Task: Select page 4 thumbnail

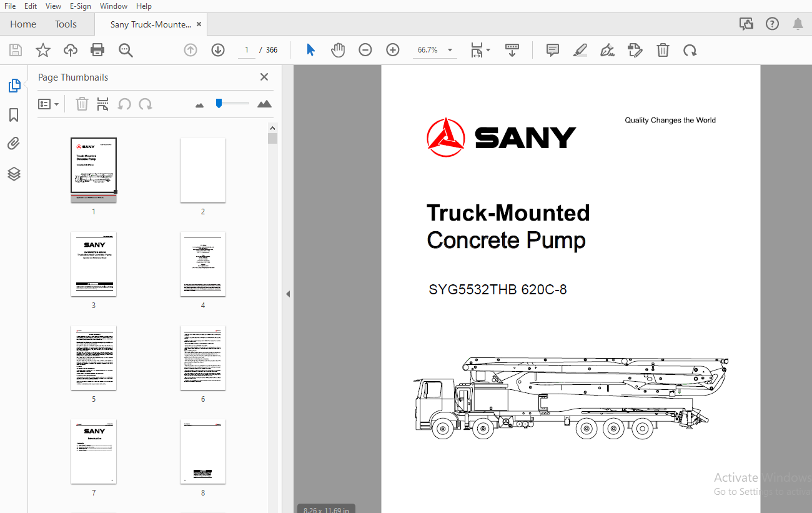Action: pos(203,264)
